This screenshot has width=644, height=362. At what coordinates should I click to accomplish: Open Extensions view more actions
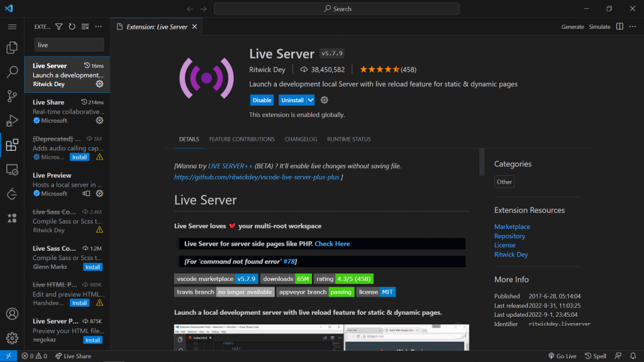tap(99, 26)
